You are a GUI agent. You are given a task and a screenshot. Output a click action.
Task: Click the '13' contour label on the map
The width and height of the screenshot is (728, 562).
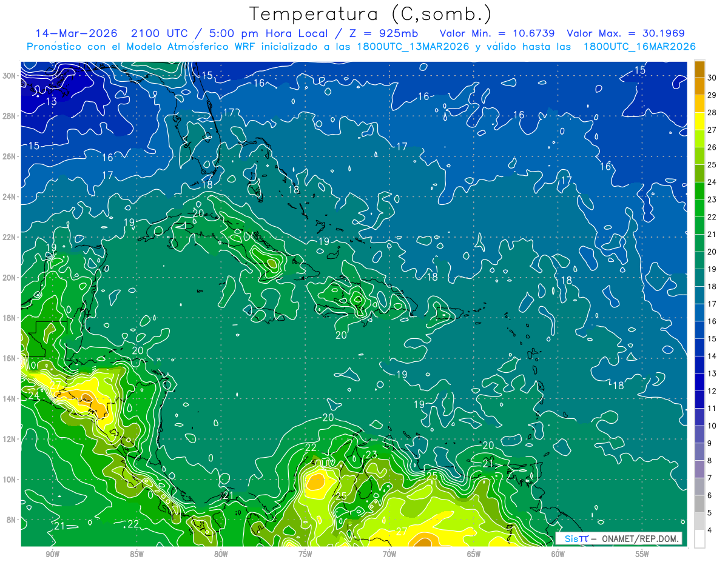(x=51, y=102)
